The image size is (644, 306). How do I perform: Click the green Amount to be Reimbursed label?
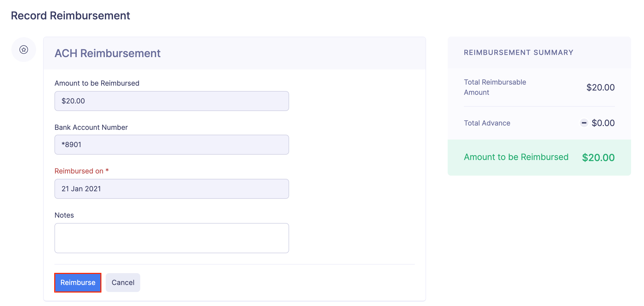(x=516, y=157)
